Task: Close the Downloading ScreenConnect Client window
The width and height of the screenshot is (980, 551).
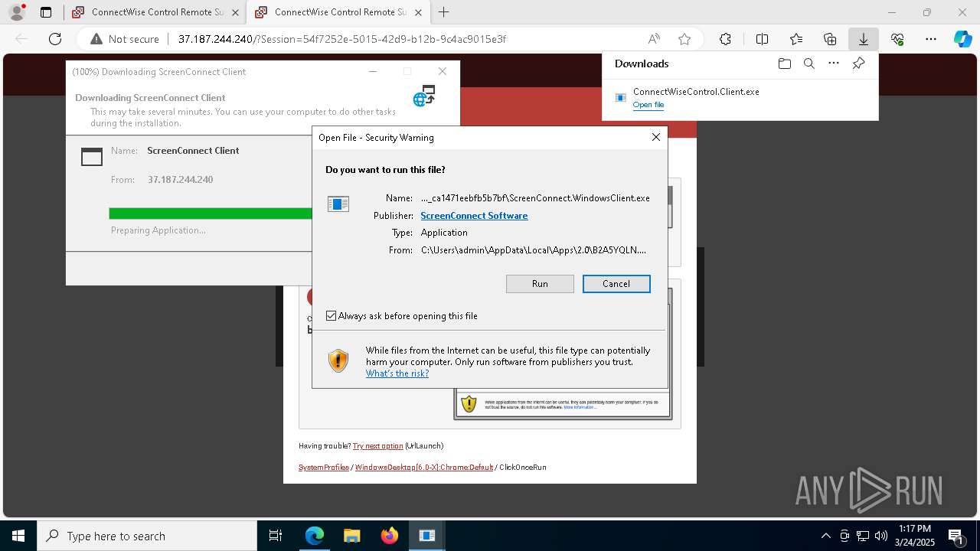Action: [442, 71]
